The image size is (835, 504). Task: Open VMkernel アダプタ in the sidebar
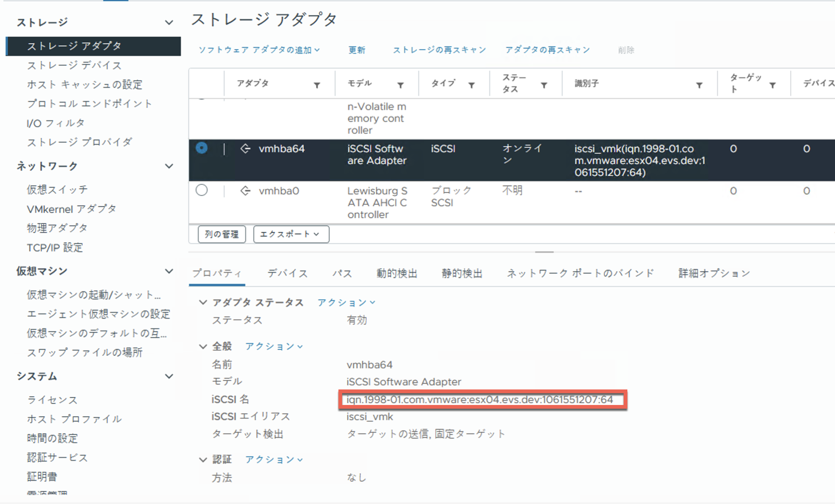click(71, 209)
